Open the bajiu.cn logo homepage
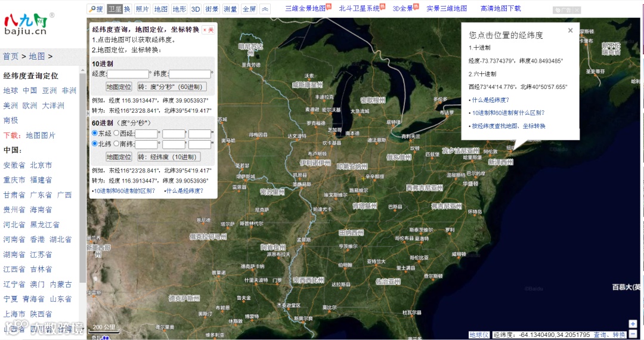This screenshot has height=340, width=644. (29, 23)
